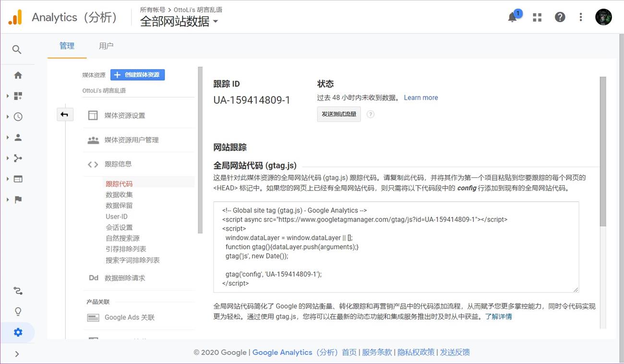This screenshot has height=364, width=624.
Task: Click the 创建媒体资源 button
Action: (x=138, y=75)
